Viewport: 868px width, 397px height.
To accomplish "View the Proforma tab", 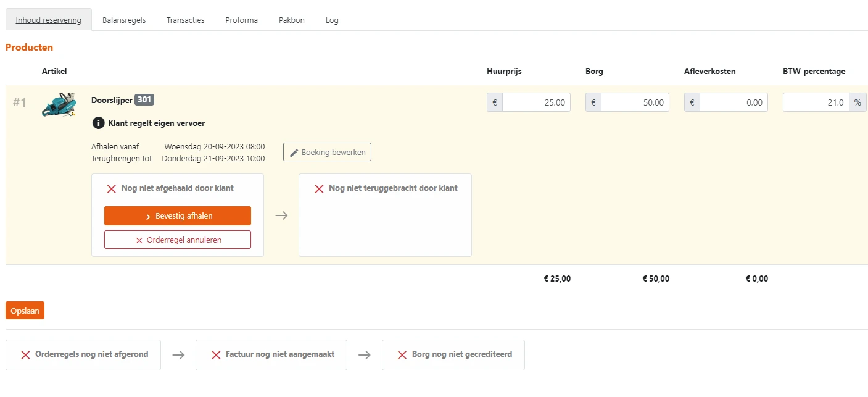I will coord(241,20).
